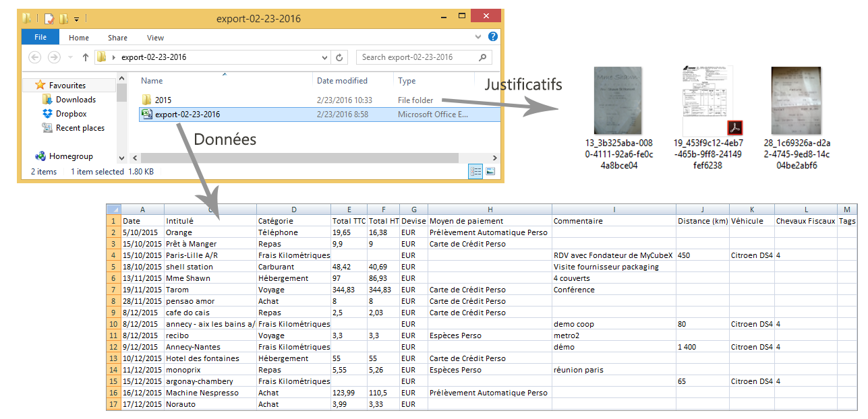This screenshot has width=868, height=419.
Task: Click the address bar path export-02-23-2016
Action: (x=154, y=57)
